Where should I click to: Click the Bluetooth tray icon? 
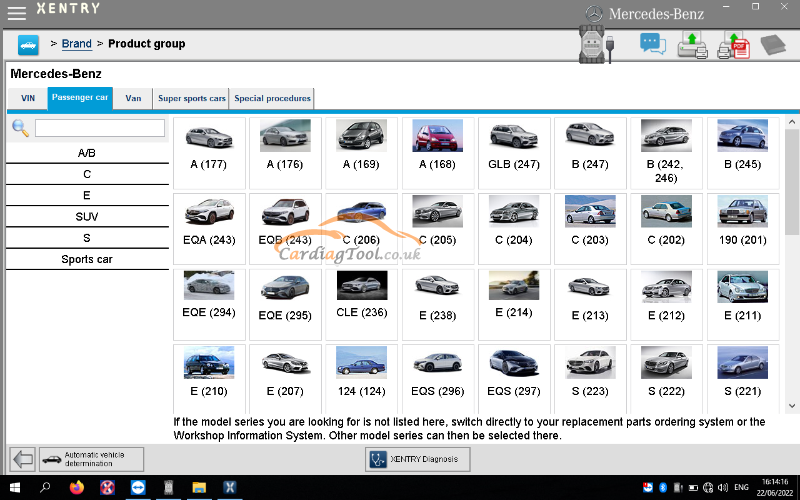point(663,487)
